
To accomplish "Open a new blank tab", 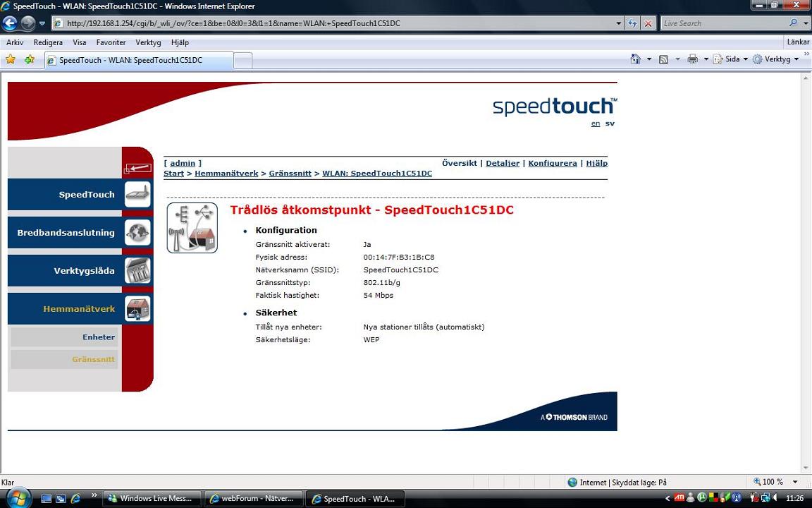I will [243, 61].
